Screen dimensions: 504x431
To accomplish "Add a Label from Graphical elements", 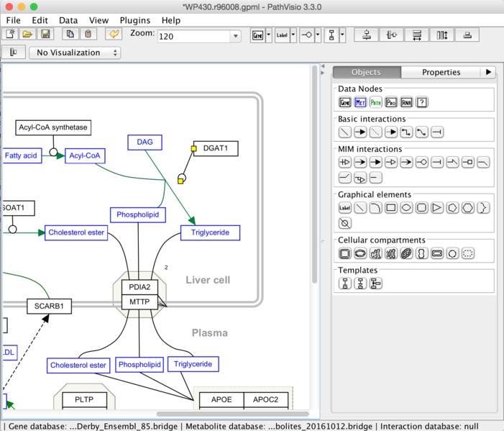I will 344,208.
